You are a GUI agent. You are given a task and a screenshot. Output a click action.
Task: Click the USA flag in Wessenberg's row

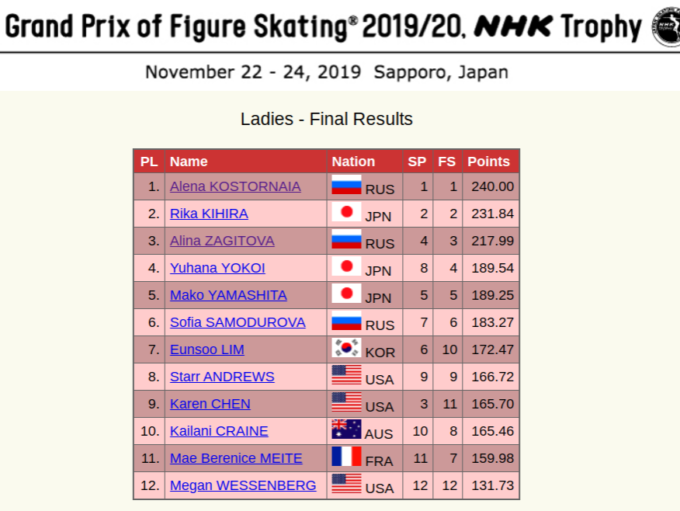pos(346,483)
